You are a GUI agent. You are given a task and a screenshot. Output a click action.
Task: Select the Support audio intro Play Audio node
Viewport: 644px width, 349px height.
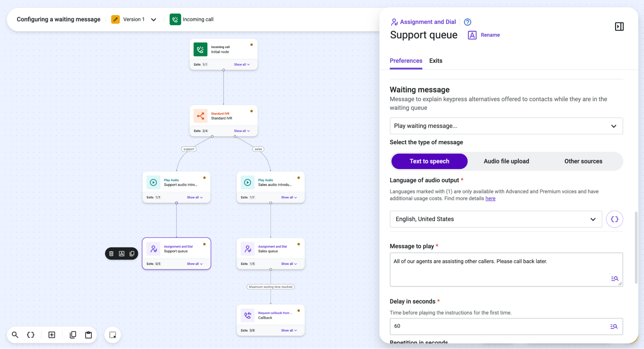click(177, 187)
